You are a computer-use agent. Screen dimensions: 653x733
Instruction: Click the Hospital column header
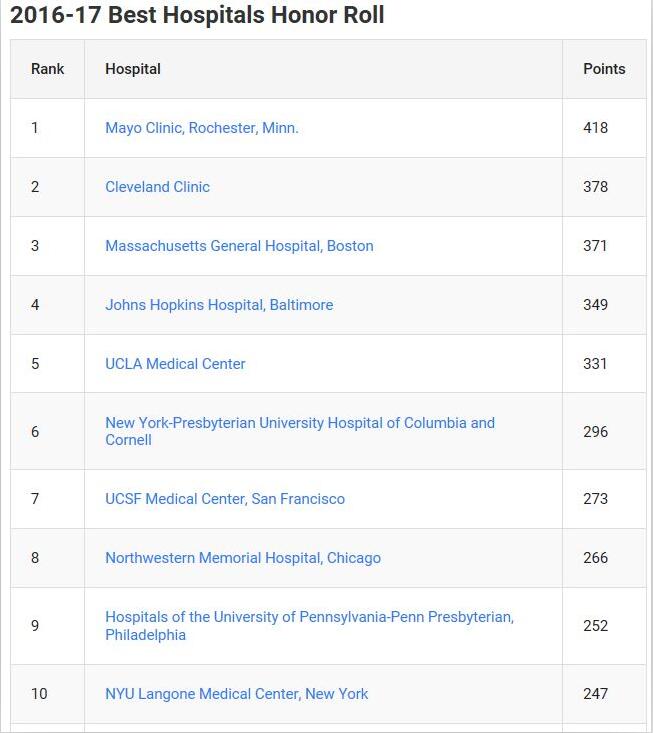[133, 69]
